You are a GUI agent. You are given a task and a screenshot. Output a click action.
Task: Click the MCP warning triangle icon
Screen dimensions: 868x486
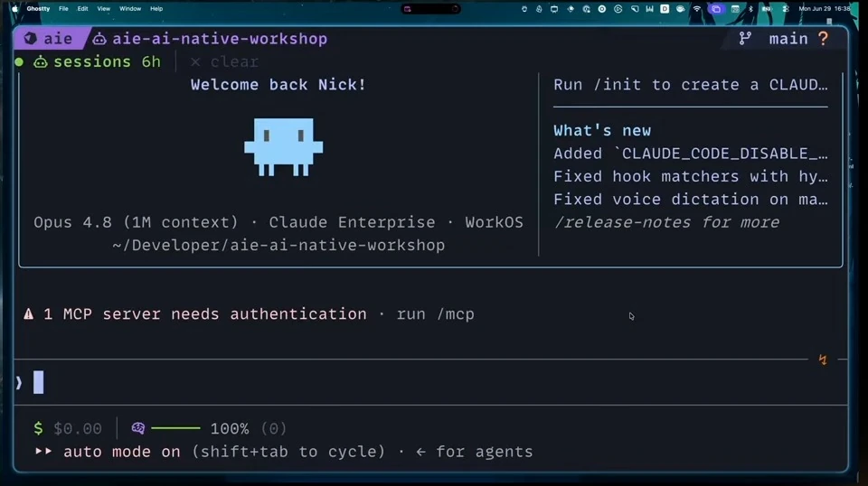(x=28, y=314)
